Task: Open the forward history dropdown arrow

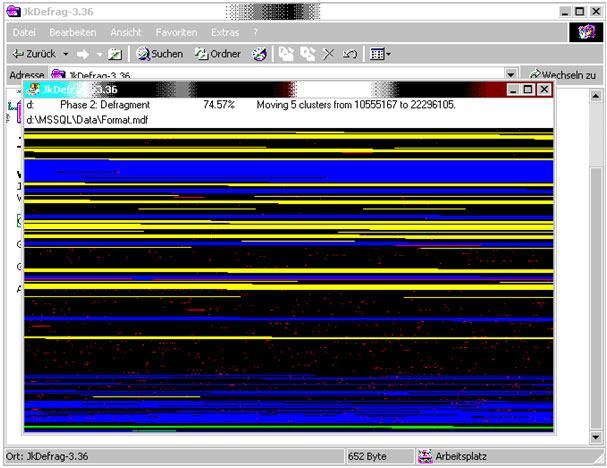Action: pyautogui.click(x=99, y=54)
